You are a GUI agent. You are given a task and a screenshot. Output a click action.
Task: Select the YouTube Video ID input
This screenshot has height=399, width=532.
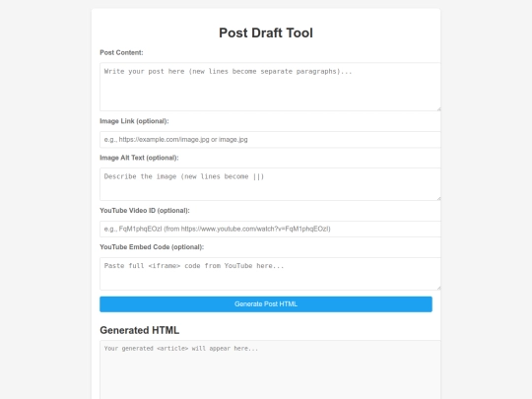click(270, 229)
